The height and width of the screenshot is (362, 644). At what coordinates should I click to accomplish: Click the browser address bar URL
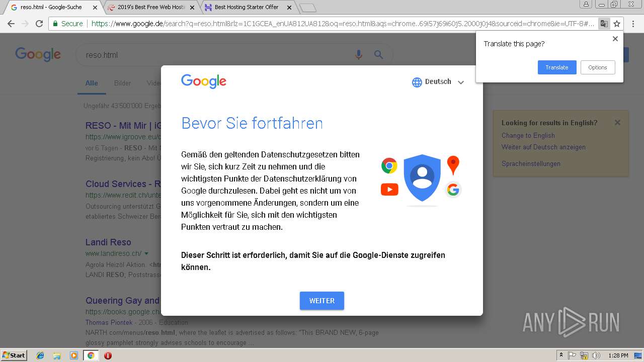point(342,24)
